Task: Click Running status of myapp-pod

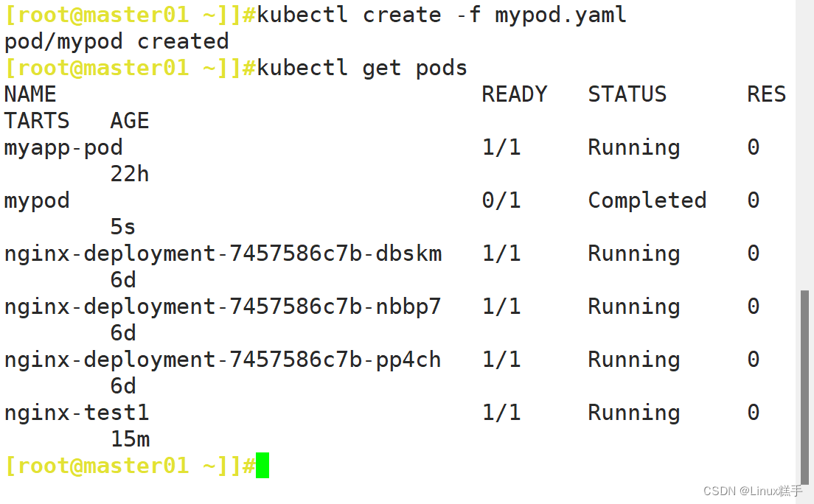Action: pos(634,148)
